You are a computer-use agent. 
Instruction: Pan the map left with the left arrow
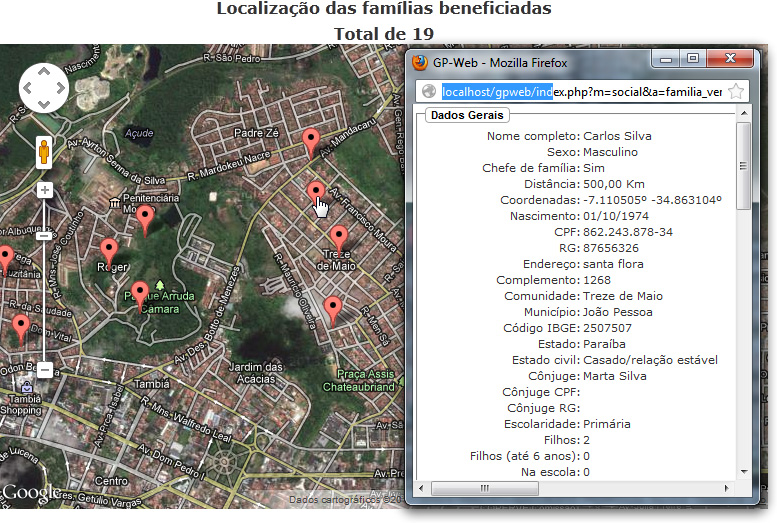pyautogui.click(x=27, y=88)
